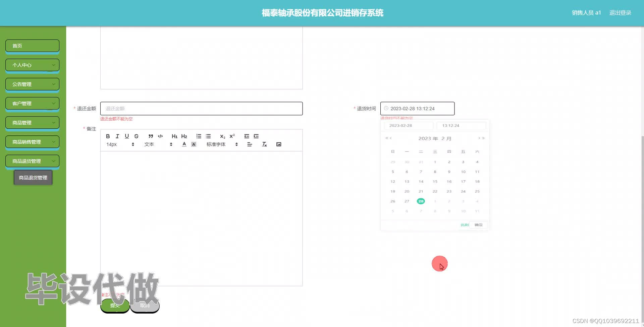Click the 2023 年 year header in calendar
Screen dimensions: 644x327
[x=428, y=138]
